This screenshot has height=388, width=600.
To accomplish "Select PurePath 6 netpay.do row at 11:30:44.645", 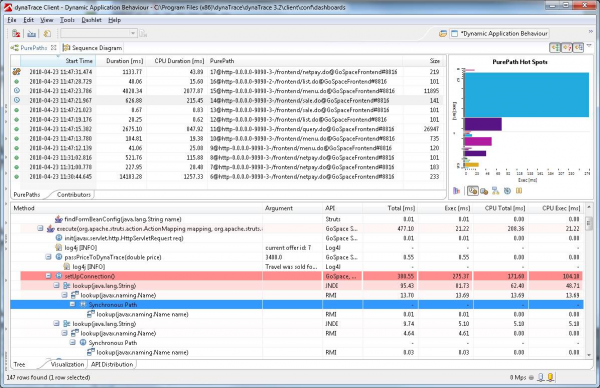I will pyautogui.click(x=227, y=177).
